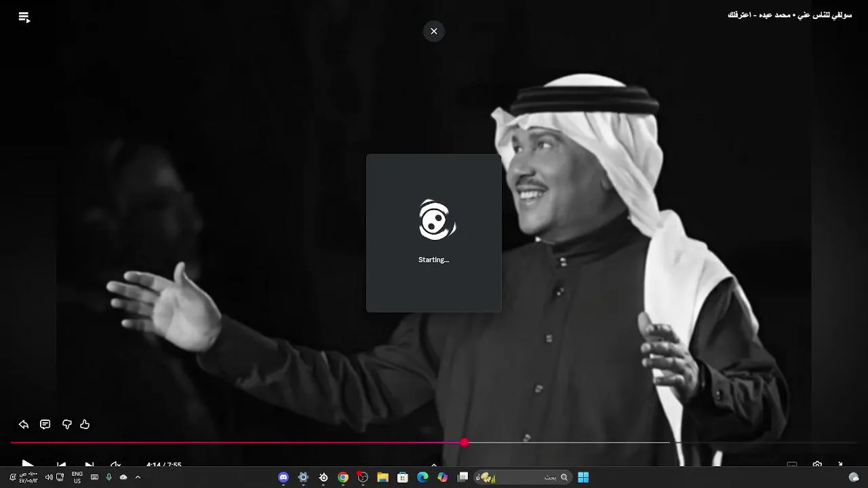The height and width of the screenshot is (488, 868).
Task: Open the recording app with red badge in taskbar
Action: [x=363, y=477]
